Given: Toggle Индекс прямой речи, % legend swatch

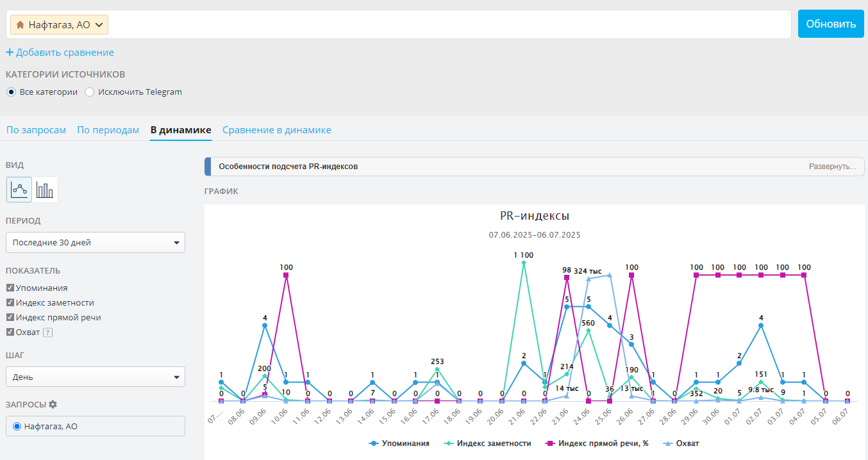Looking at the screenshot, I should pos(549,443).
